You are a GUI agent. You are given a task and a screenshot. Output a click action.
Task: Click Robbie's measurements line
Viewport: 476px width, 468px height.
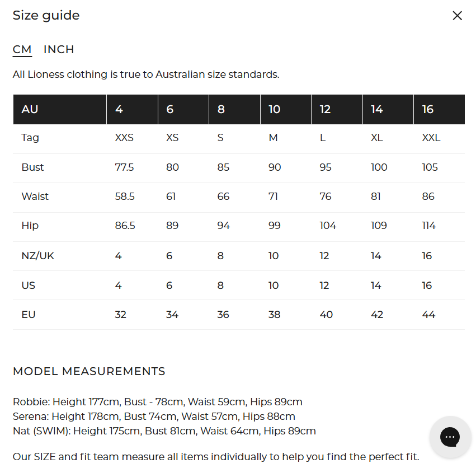pyautogui.click(x=157, y=402)
